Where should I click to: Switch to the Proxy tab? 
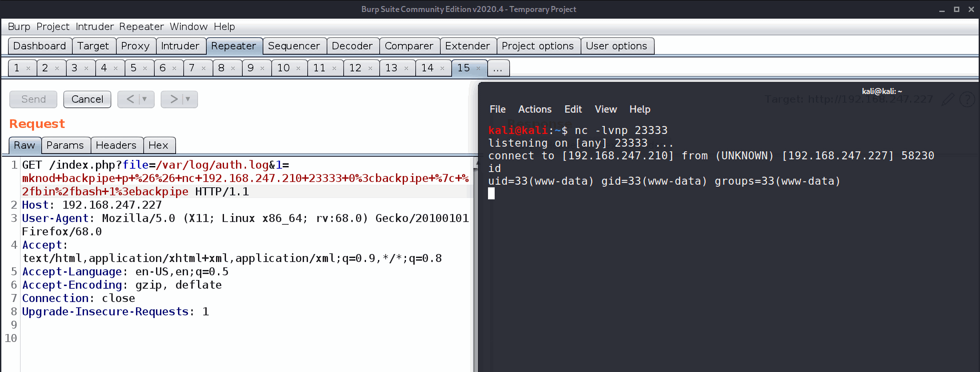coord(135,46)
